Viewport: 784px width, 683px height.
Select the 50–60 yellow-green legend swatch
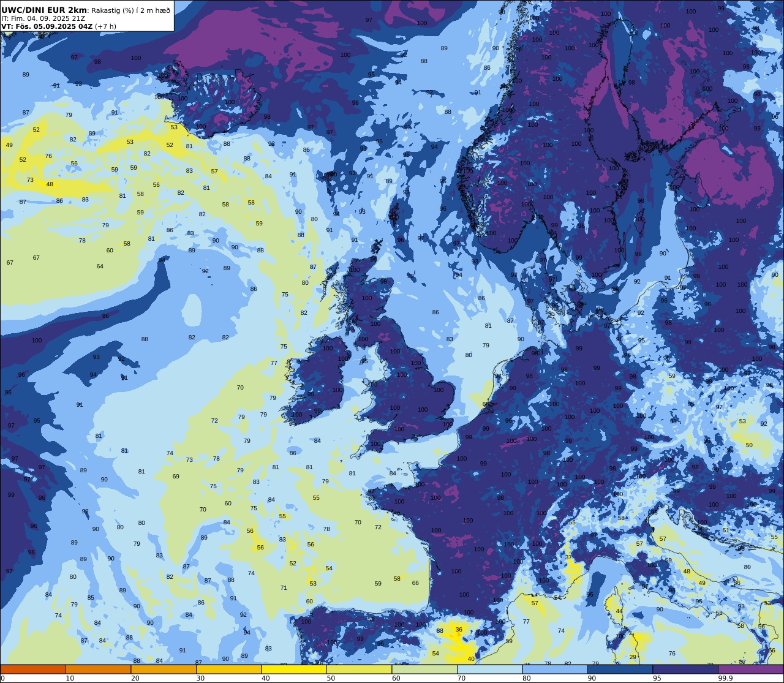pyautogui.click(x=359, y=669)
